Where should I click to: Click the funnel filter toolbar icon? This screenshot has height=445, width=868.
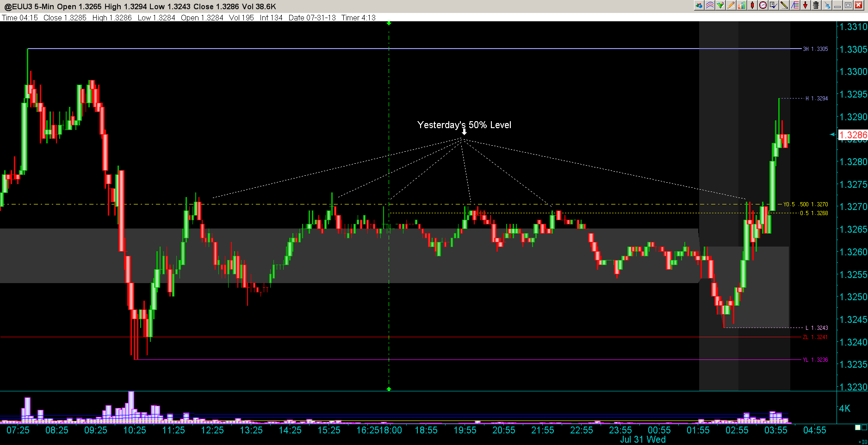[720, 5]
